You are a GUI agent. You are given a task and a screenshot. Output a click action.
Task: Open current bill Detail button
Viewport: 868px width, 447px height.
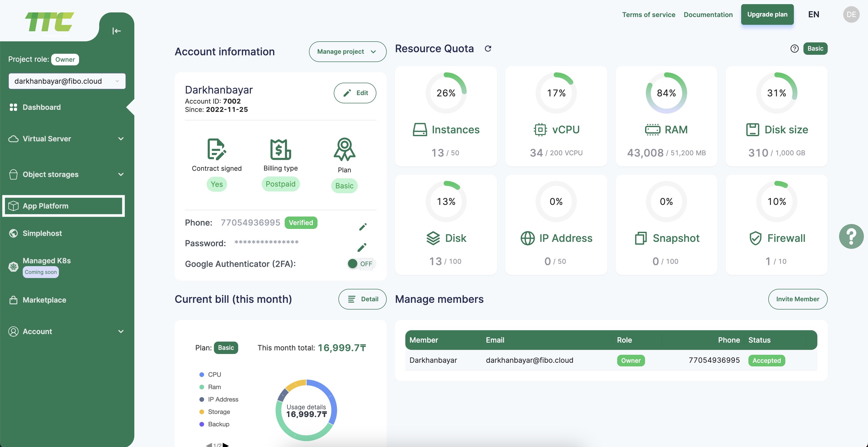(x=362, y=299)
